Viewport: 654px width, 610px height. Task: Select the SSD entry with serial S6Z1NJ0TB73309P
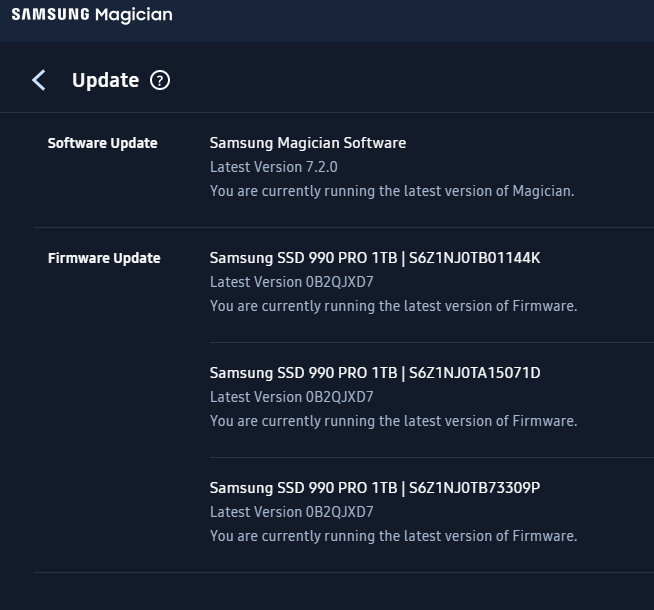pos(374,488)
